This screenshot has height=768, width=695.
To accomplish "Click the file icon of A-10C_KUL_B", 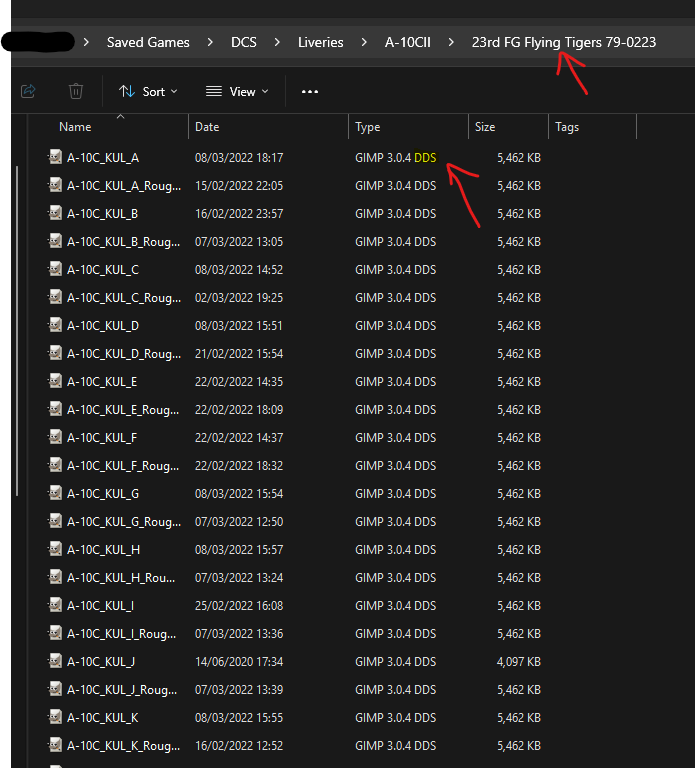I will 55,213.
